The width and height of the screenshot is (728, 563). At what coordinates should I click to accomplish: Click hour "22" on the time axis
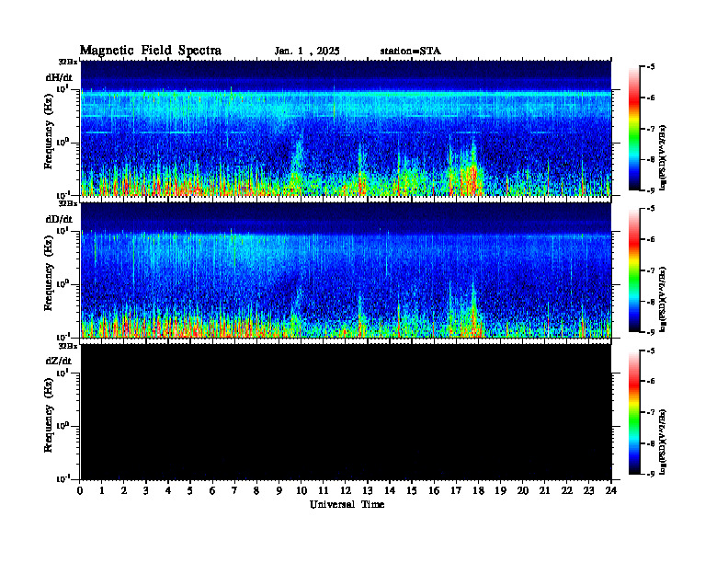coord(566,491)
